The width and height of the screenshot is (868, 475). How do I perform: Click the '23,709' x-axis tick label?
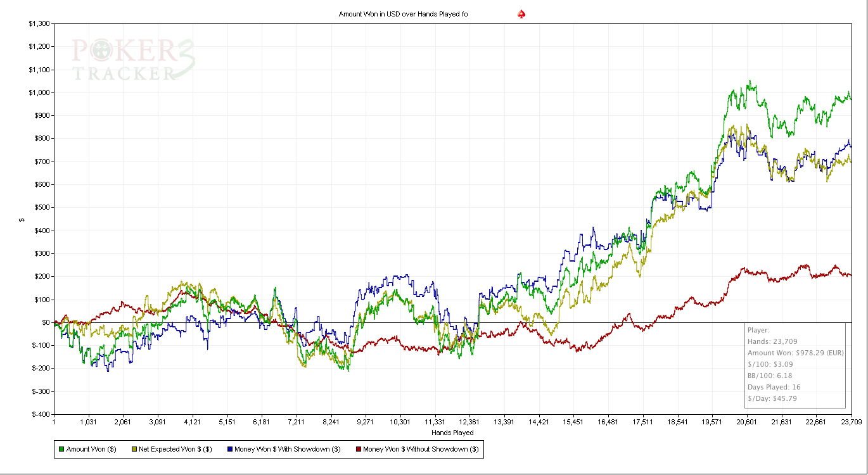pyautogui.click(x=851, y=421)
